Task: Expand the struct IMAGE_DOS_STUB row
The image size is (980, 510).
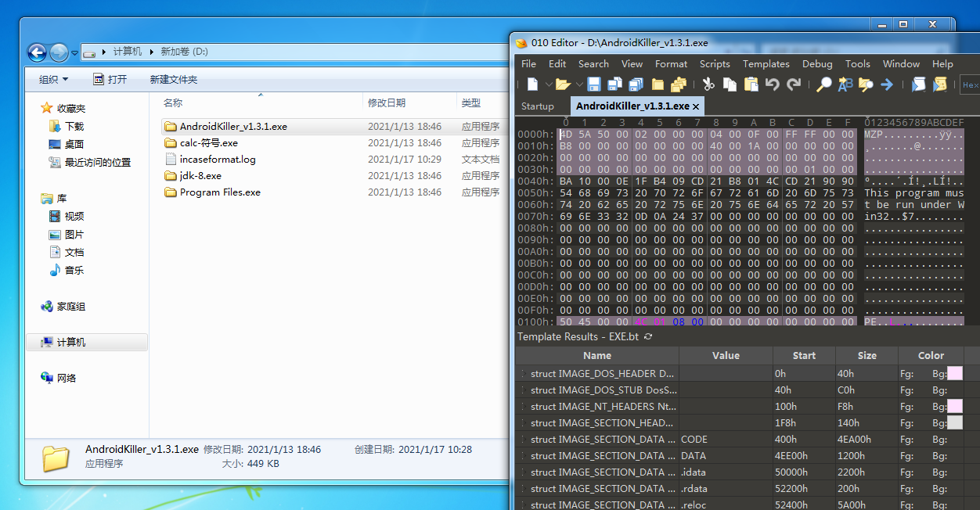Action: coord(524,390)
